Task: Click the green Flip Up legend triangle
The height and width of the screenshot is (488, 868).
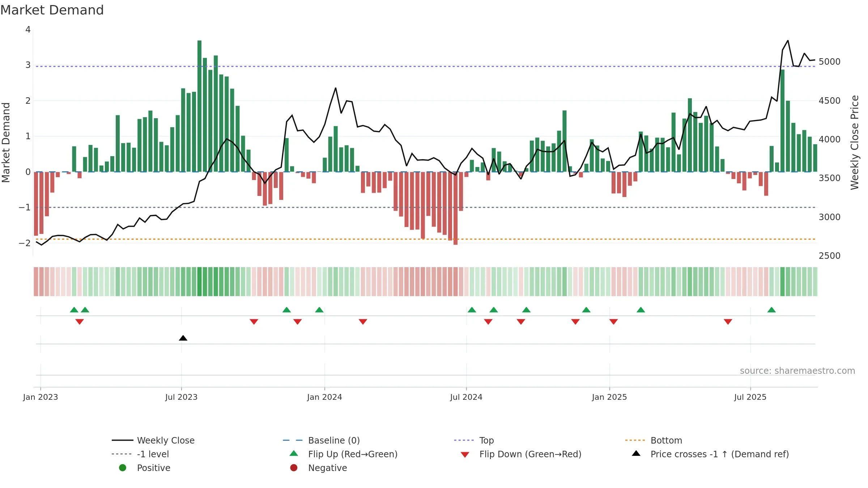Action: pyautogui.click(x=294, y=453)
